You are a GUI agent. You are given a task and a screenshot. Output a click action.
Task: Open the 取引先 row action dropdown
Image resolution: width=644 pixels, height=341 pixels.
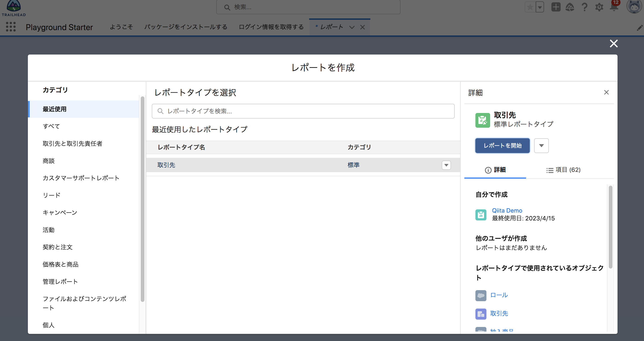446,165
